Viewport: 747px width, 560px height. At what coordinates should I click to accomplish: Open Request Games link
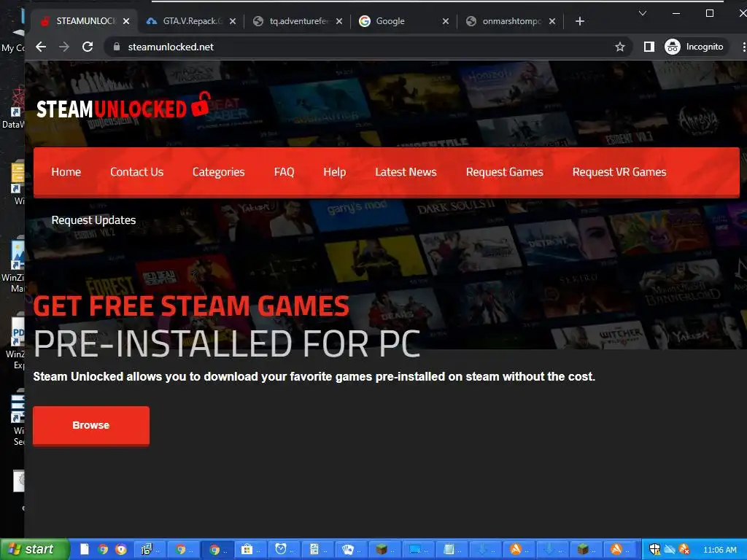pyautogui.click(x=505, y=172)
